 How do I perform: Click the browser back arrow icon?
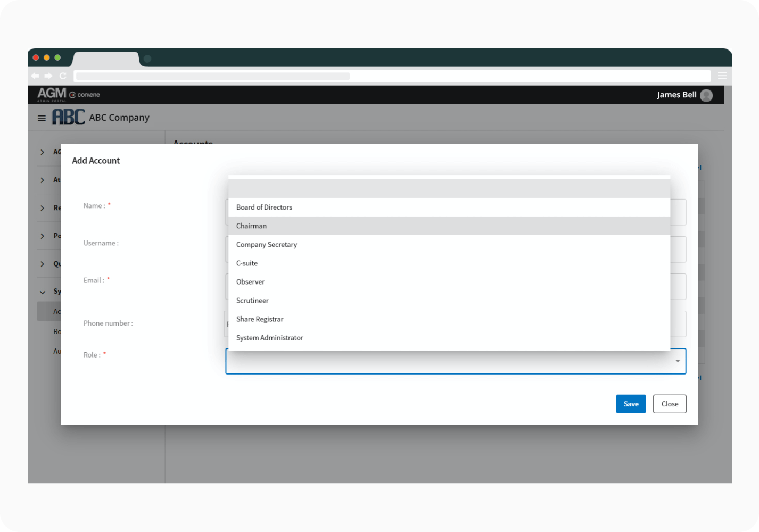point(35,76)
